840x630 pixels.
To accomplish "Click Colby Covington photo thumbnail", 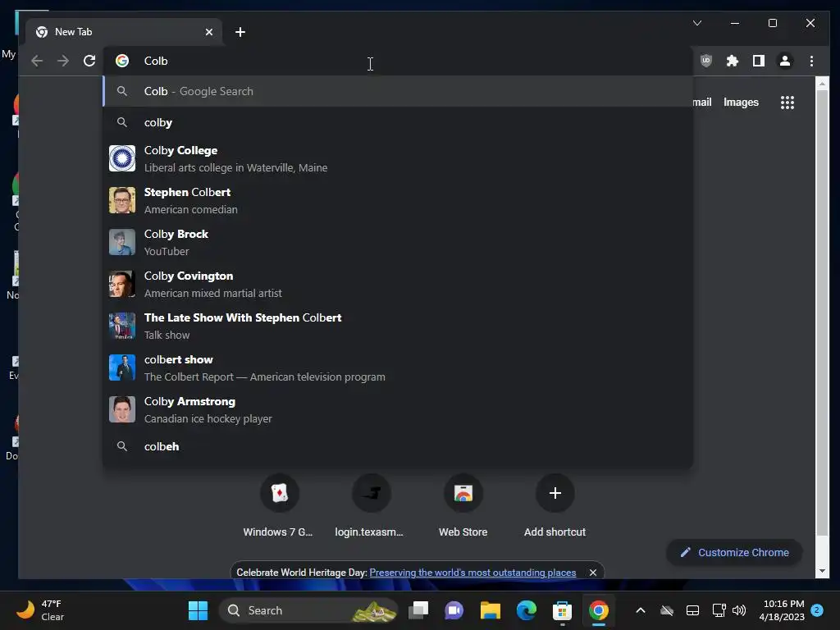I will (x=122, y=284).
